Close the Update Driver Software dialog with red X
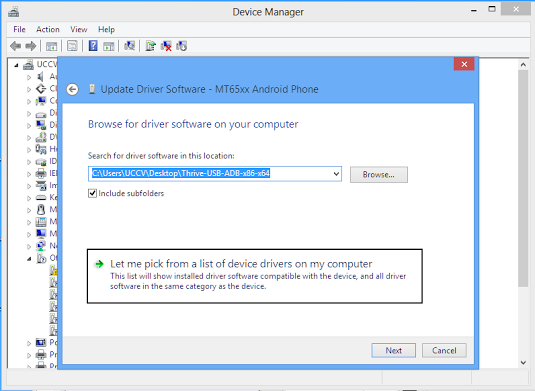This screenshot has height=391, width=535. click(x=464, y=64)
